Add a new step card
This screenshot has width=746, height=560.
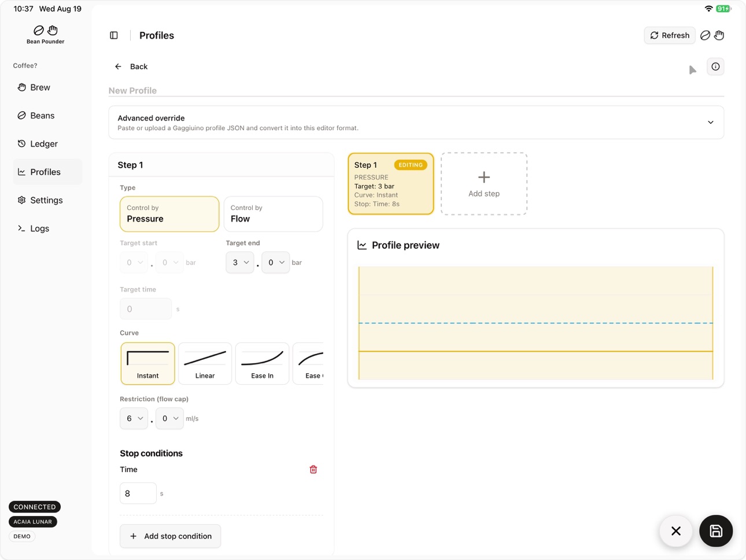(x=484, y=184)
